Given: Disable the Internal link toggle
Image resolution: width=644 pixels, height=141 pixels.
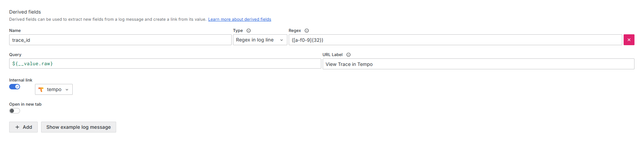Looking at the screenshot, I should coord(15,87).
